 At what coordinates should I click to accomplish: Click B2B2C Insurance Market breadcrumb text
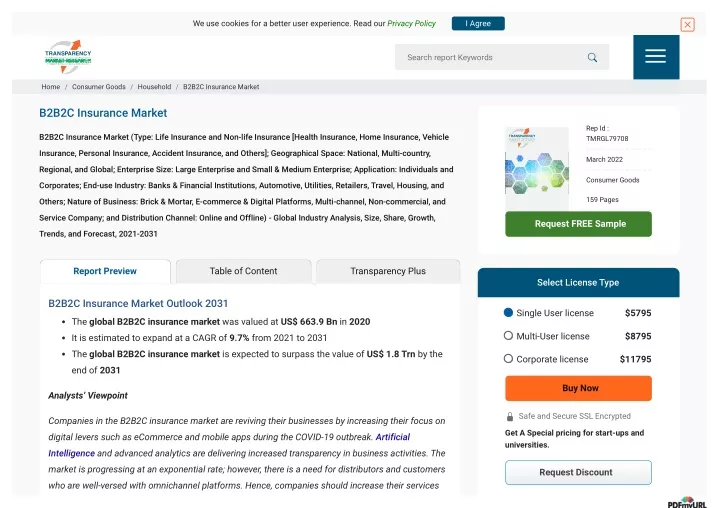221,87
